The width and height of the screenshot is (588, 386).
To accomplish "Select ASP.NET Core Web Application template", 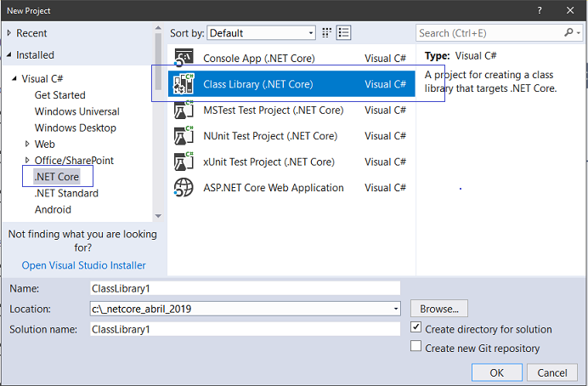I will [x=291, y=188].
